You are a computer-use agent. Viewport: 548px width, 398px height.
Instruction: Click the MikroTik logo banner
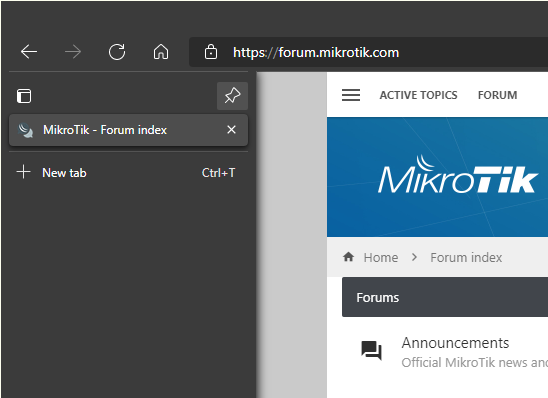click(x=457, y=175)
